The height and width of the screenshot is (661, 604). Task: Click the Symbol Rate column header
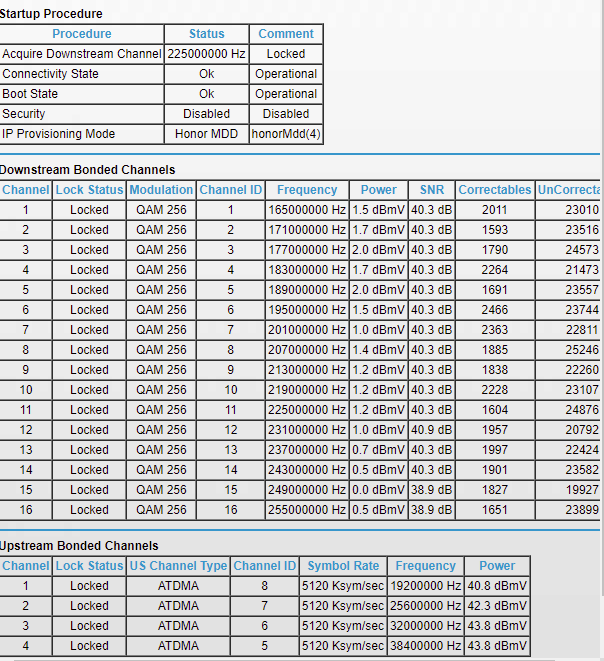pyautogui.click(x=343, y=566)
